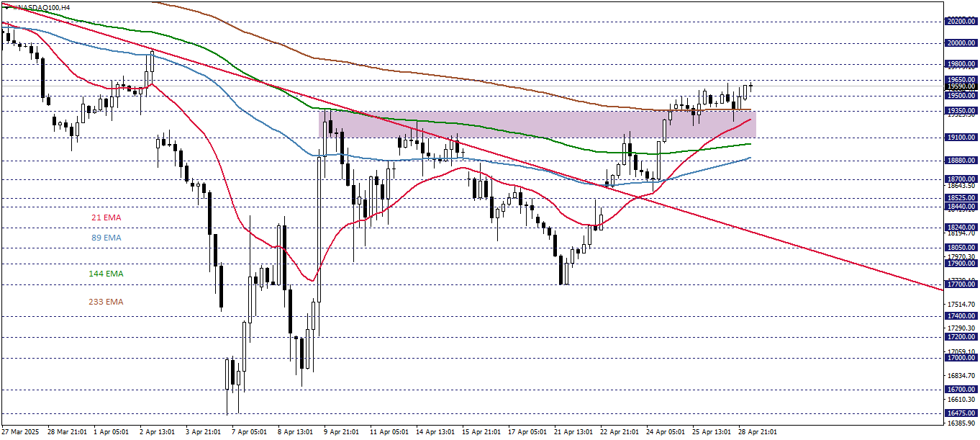
Task: Click the small triangle beside the NASDAQ100 title
Action: (6, 6)
